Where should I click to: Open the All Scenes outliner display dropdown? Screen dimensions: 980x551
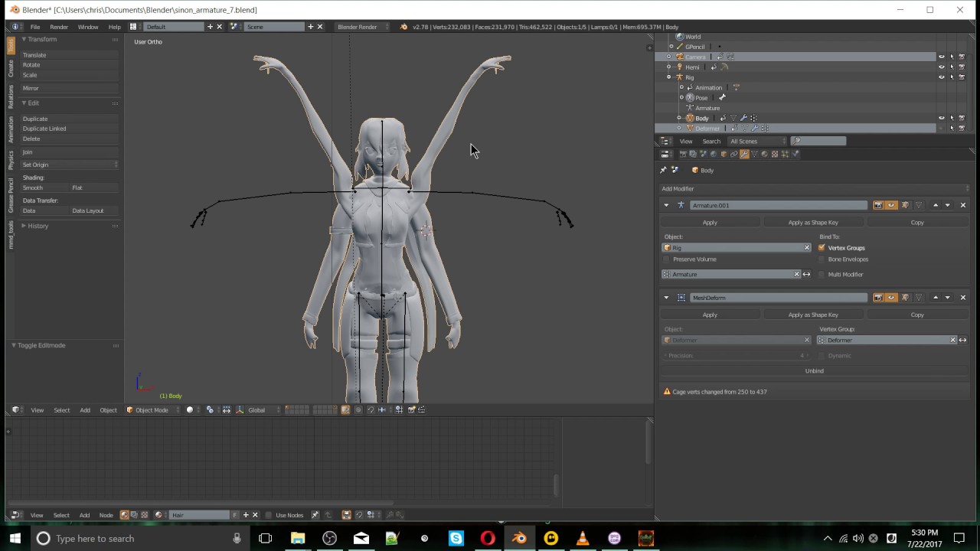pyautogui.click(x=757, y=141)
